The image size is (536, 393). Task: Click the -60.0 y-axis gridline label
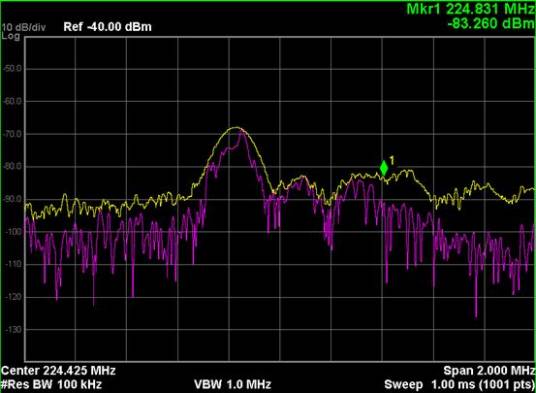[13, 101]
